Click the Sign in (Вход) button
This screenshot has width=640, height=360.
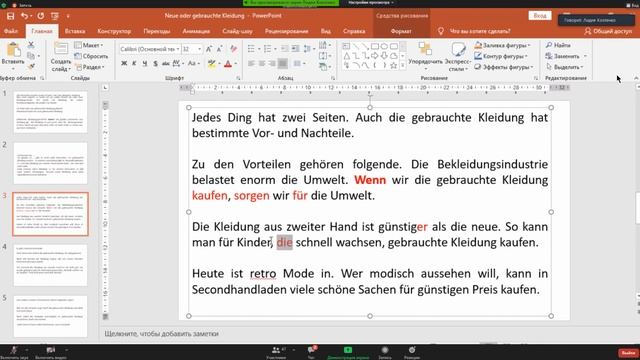pos(540,16)
